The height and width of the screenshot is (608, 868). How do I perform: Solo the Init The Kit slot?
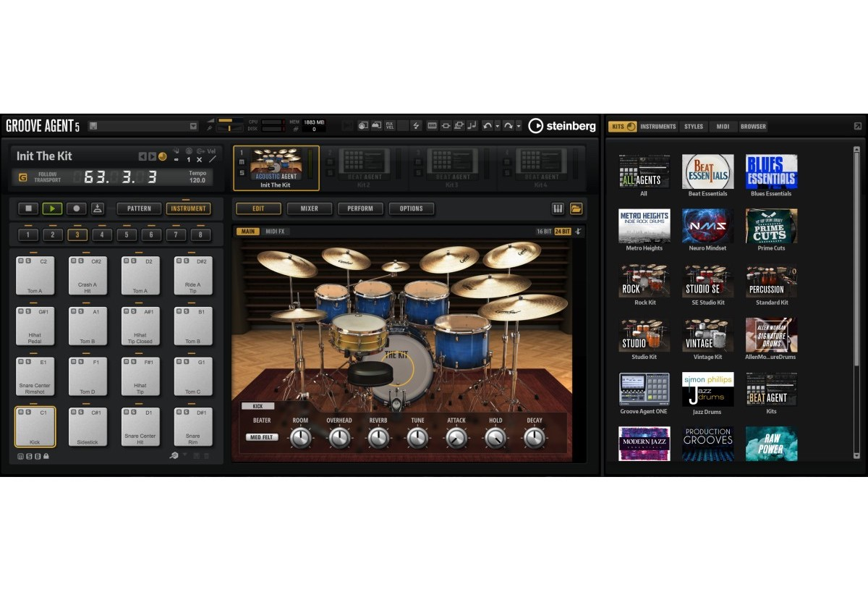(242, 172)
